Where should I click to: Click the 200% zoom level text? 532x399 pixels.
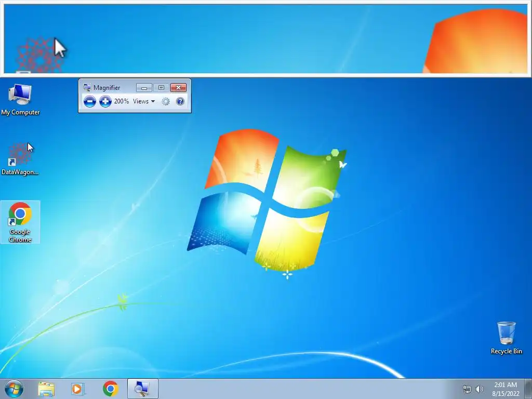[x=122, y=101]
